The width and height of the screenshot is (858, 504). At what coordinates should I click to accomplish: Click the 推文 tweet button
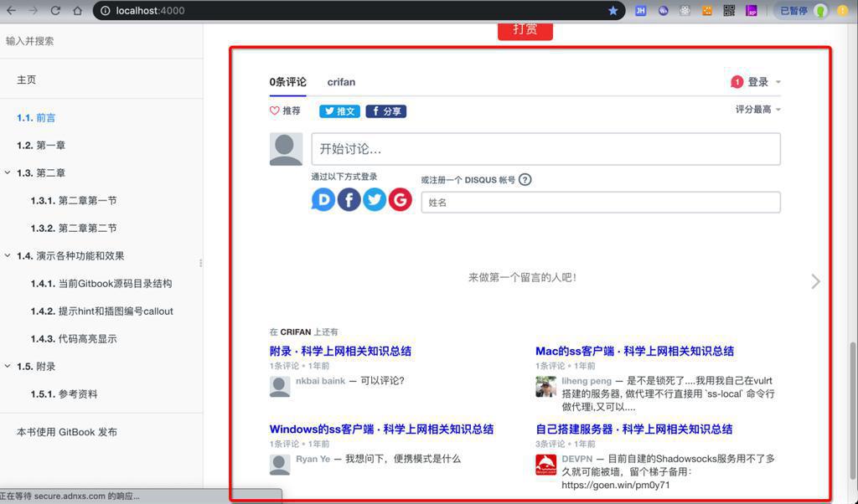click(x=339, y=111)
